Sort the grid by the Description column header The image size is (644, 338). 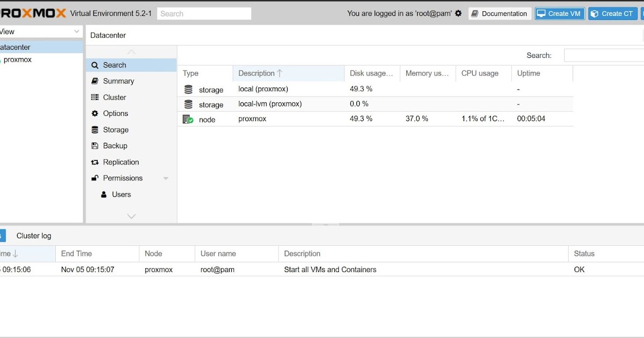pos(257,73)
